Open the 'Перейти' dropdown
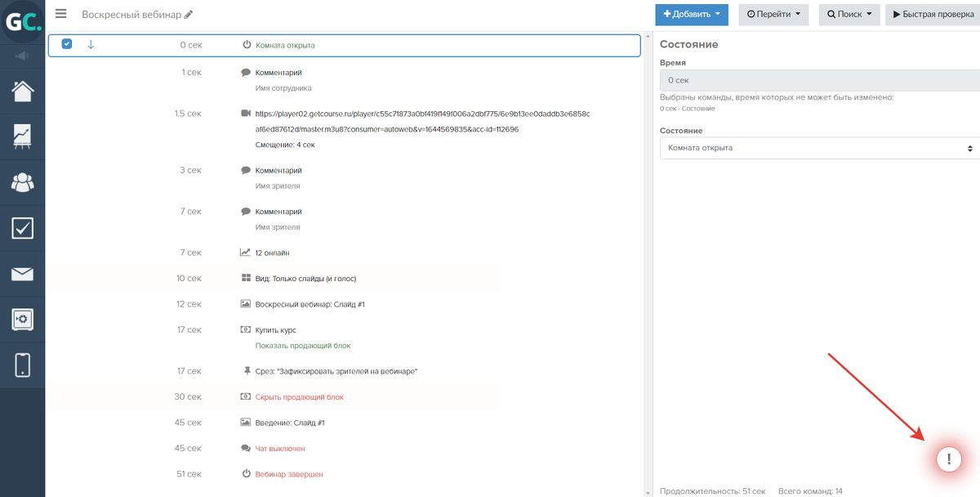 click(x=773, y=14)
